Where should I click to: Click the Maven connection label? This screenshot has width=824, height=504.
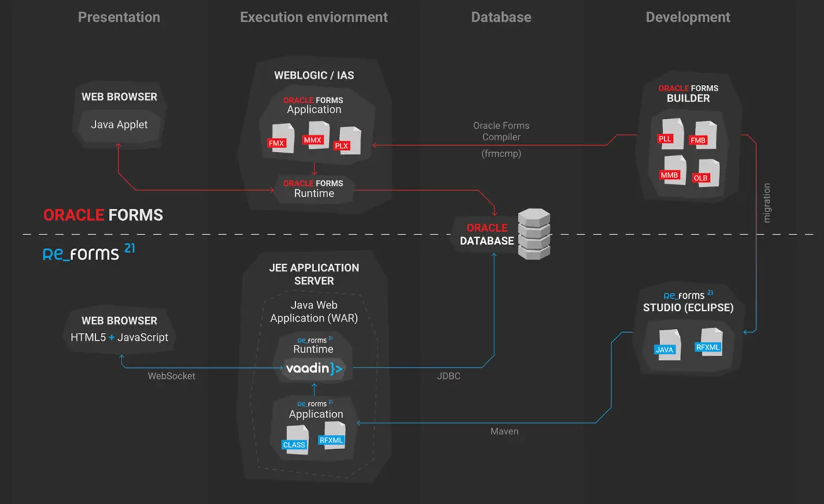coord(504,431)
